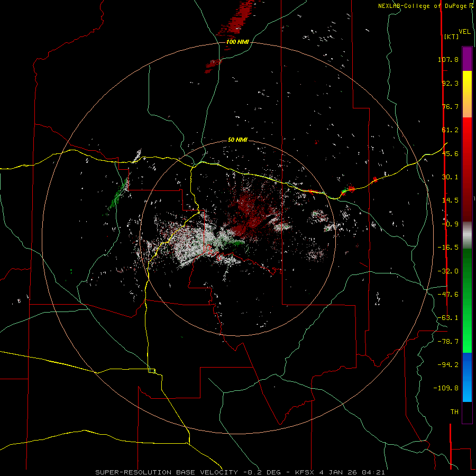Click the 100 NMI range ring label

tap(237, 42)
